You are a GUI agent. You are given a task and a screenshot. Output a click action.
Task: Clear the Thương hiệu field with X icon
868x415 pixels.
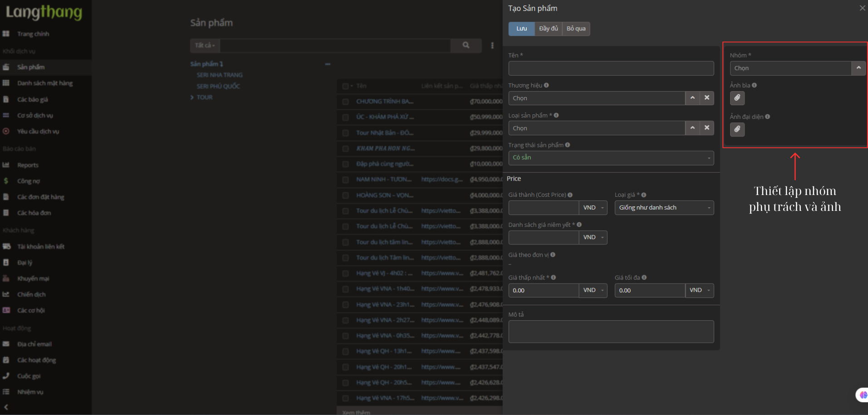pos(706,98)
